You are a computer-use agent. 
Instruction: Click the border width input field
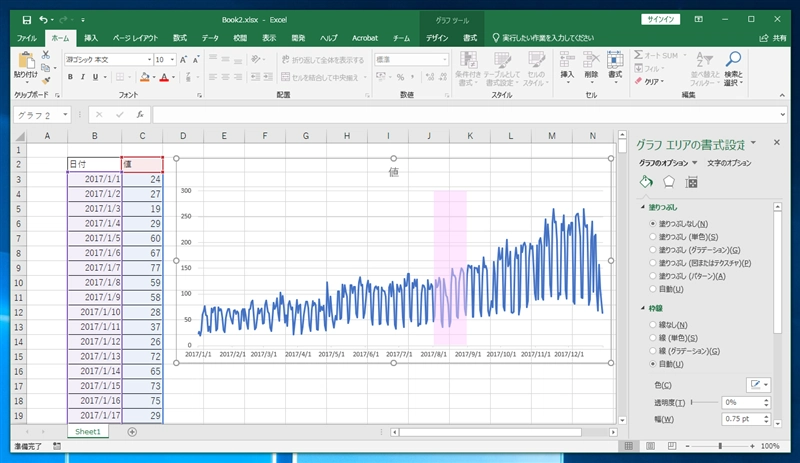[742, 419]
